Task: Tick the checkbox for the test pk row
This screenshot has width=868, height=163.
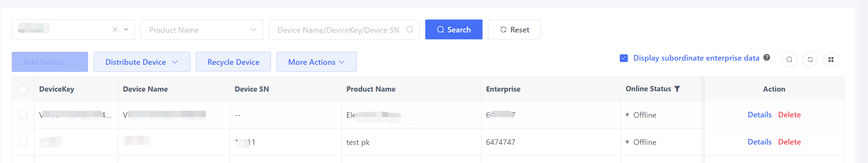Action: coord(23,142)
